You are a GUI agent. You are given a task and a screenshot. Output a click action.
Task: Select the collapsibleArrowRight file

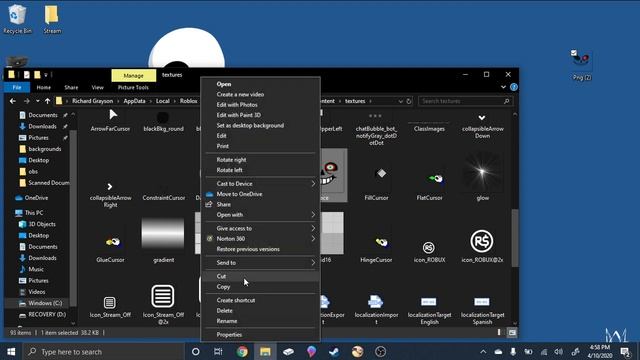tap(110, 195)
